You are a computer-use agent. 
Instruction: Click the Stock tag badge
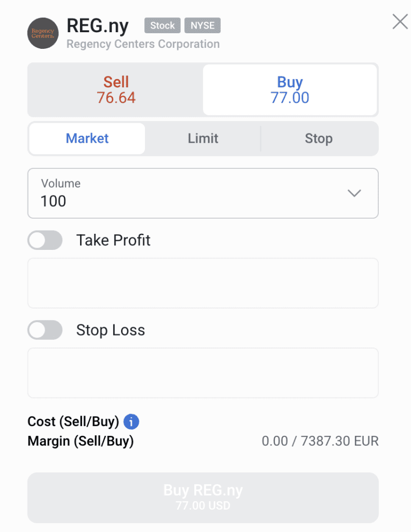tap(162, 25)
